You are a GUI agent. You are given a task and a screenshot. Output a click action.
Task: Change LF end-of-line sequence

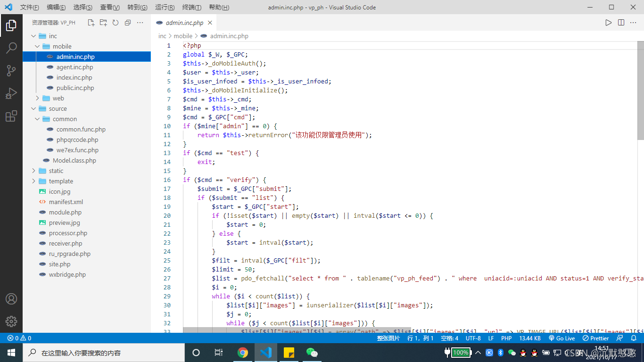click(x=491, y=338)
